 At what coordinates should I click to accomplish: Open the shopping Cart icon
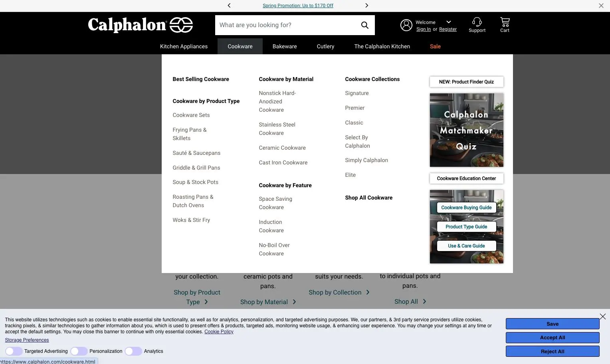pos(504,22)
